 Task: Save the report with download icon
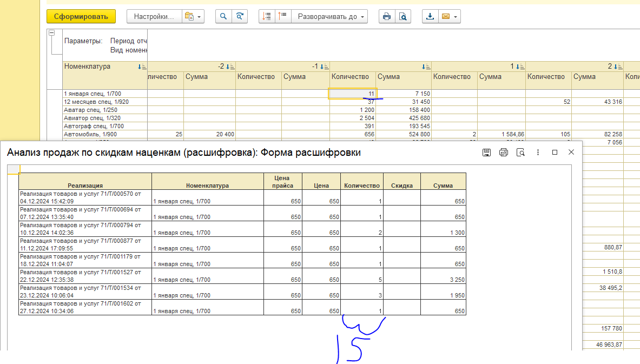430,16
